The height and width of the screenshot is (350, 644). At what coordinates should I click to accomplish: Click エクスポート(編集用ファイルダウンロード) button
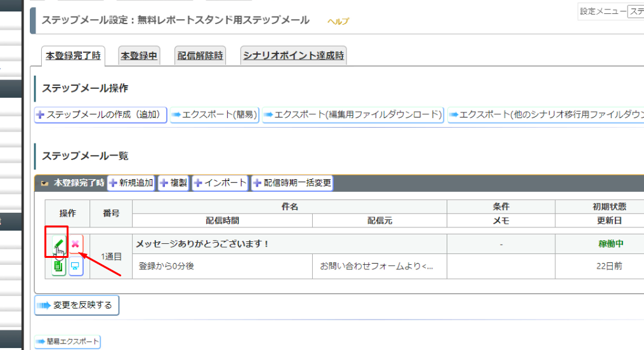[353, 115]
